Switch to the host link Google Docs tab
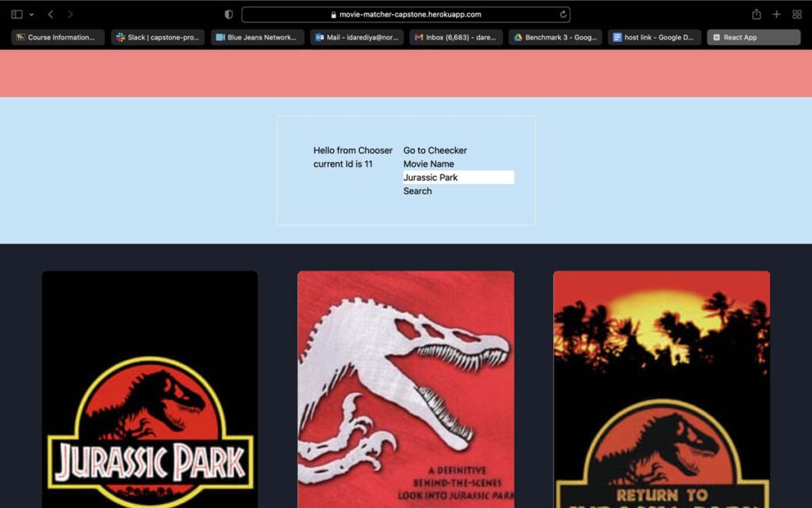The image size is (812, 508). click(x=654, y=37)
